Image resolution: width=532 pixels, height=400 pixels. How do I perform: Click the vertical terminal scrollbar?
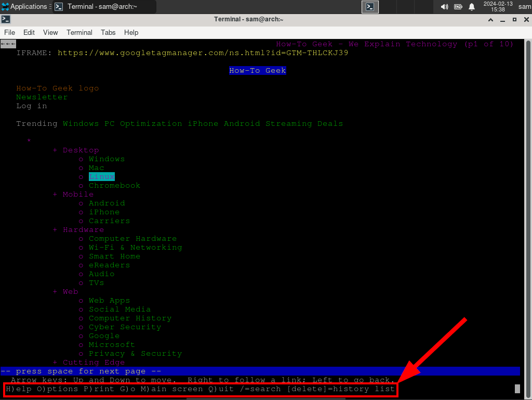tap(528, 220)
